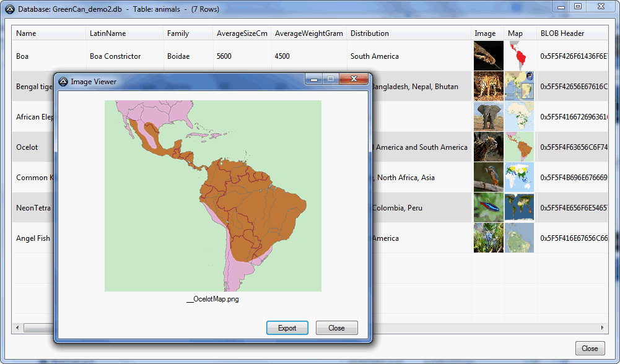Click the Boa snake image thumbnail
620x364 pixels.
tap(488, 56)
